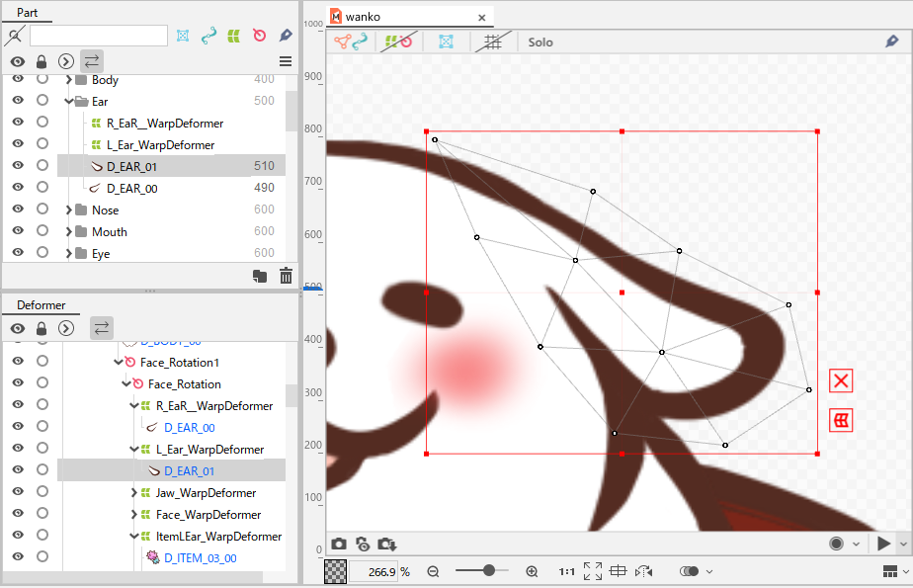
Task: Click the red X button beside the canvas
Action: [x=841, y=380]
